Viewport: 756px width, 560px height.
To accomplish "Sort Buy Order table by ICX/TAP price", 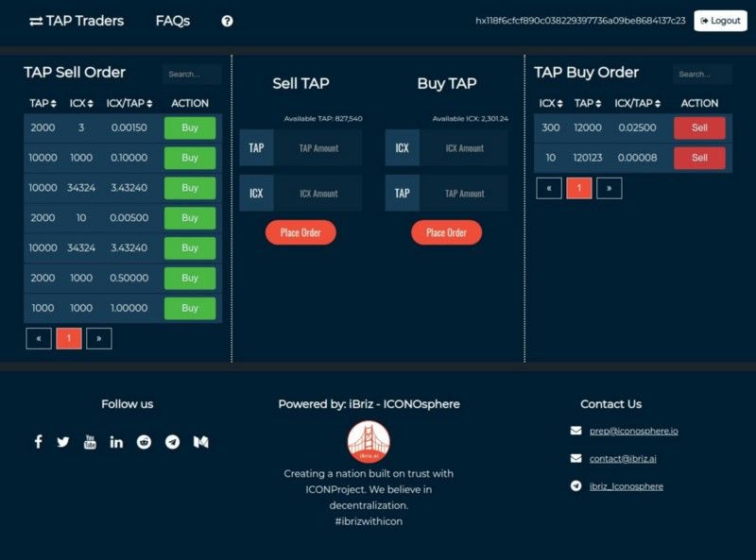I will 637,103.
